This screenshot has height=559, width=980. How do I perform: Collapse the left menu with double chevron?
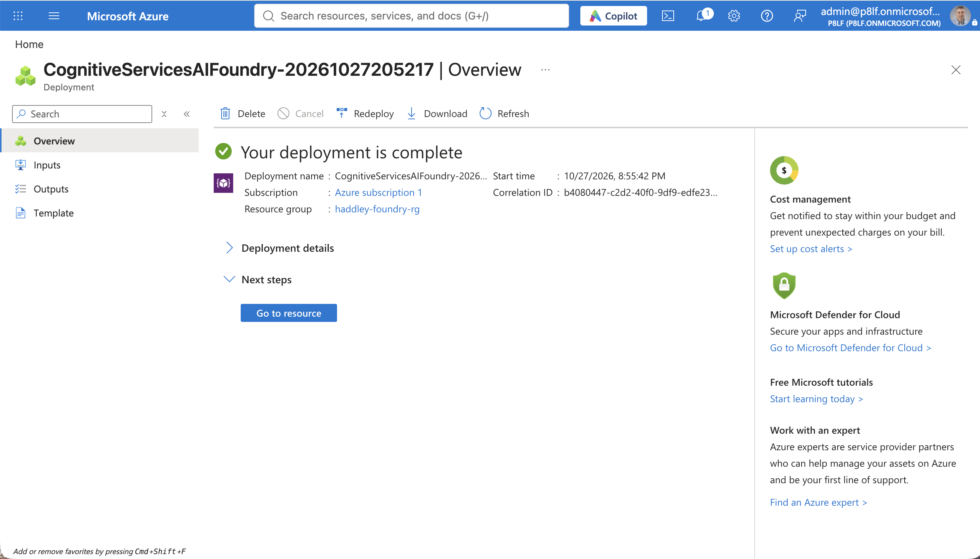[x=187, y=114]
